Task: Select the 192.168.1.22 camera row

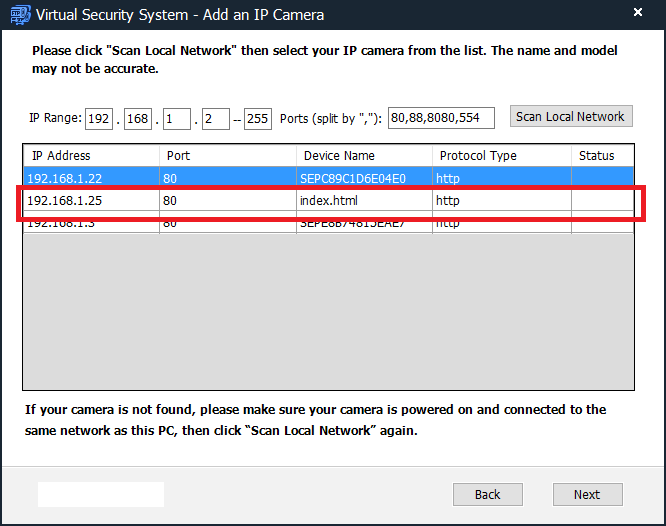Action: pos(90,177)
